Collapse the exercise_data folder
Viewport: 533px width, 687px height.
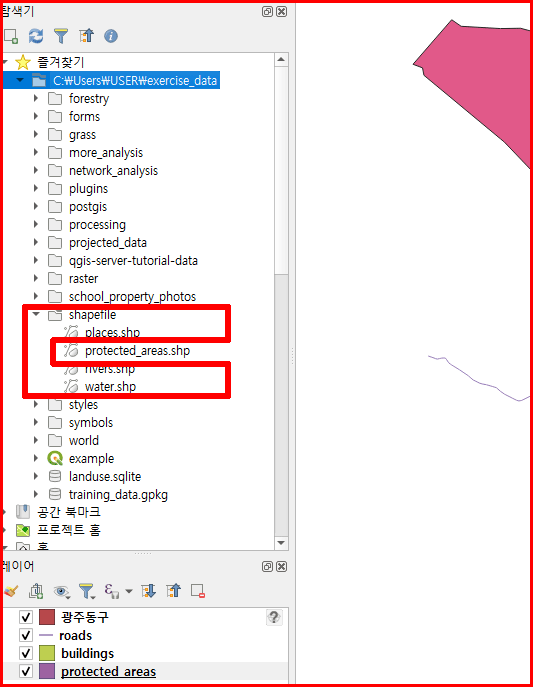point(20,80)
